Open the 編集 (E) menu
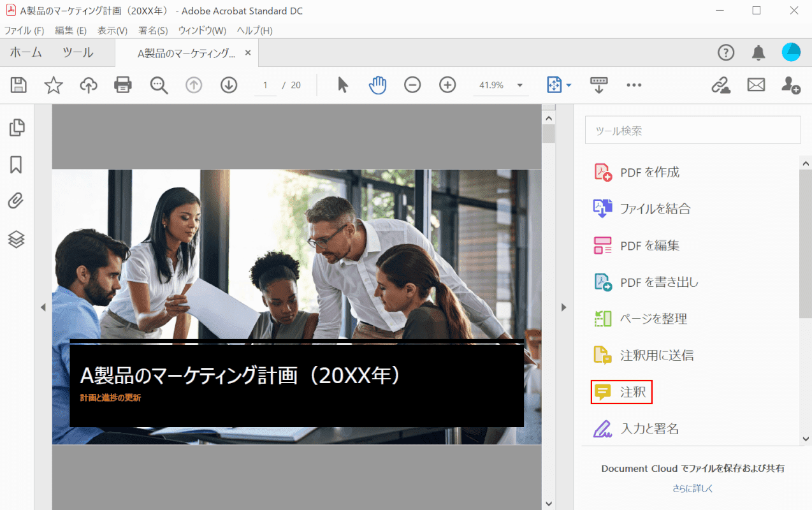The image size is (812, 510). click(x=71, y=30)
